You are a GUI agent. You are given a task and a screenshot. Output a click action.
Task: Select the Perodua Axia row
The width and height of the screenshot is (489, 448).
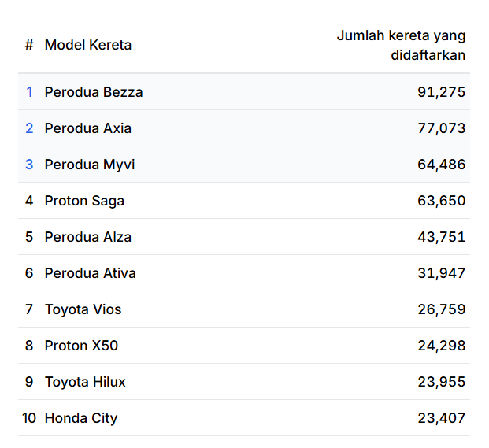[88, 128]
